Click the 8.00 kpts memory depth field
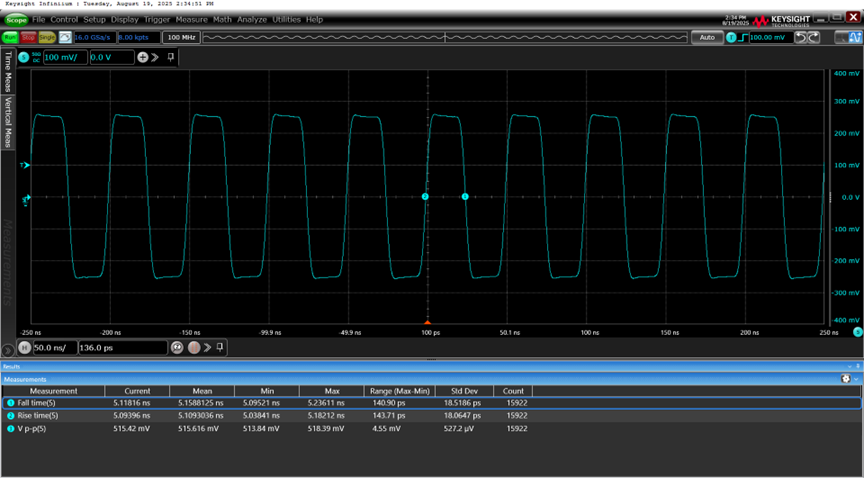 coord(139,37)
